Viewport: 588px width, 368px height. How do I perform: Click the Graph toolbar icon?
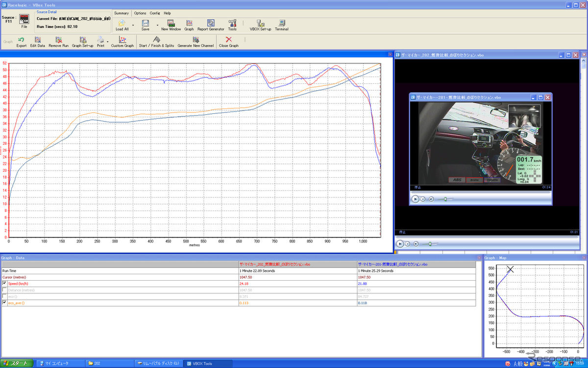pyautogui.click(x=189, y=25)
